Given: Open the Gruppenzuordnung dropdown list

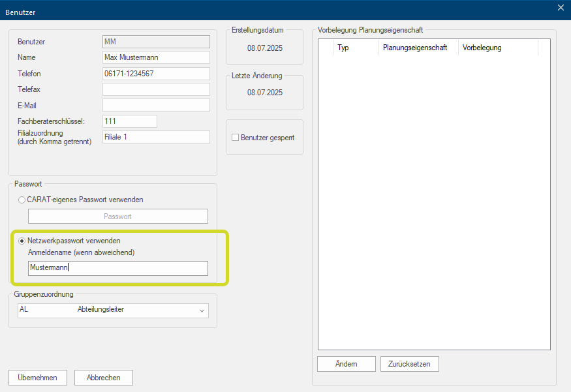Looking at the screenshot, I should click(201, 310).
